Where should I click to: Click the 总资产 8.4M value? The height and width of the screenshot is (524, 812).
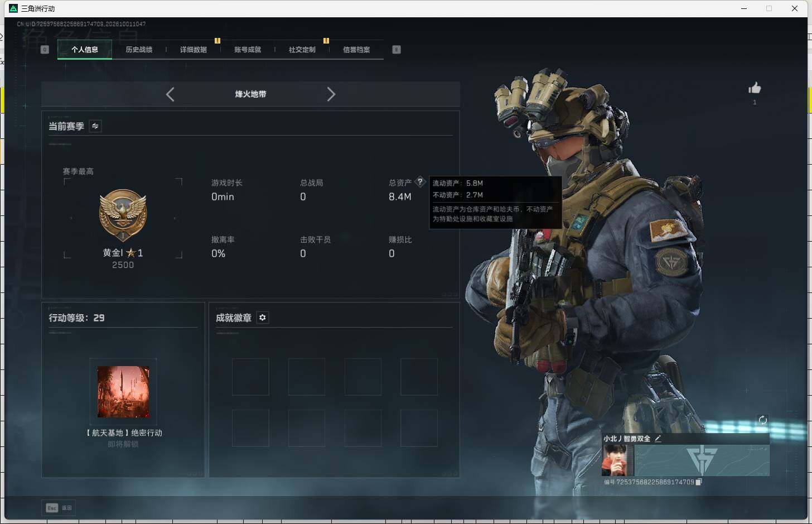(400, 197)
